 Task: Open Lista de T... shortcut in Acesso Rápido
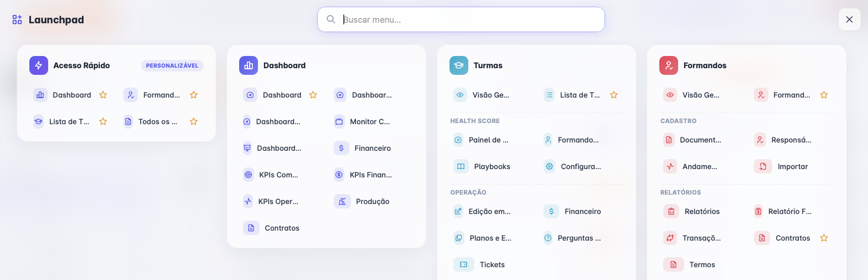(69, 121)
